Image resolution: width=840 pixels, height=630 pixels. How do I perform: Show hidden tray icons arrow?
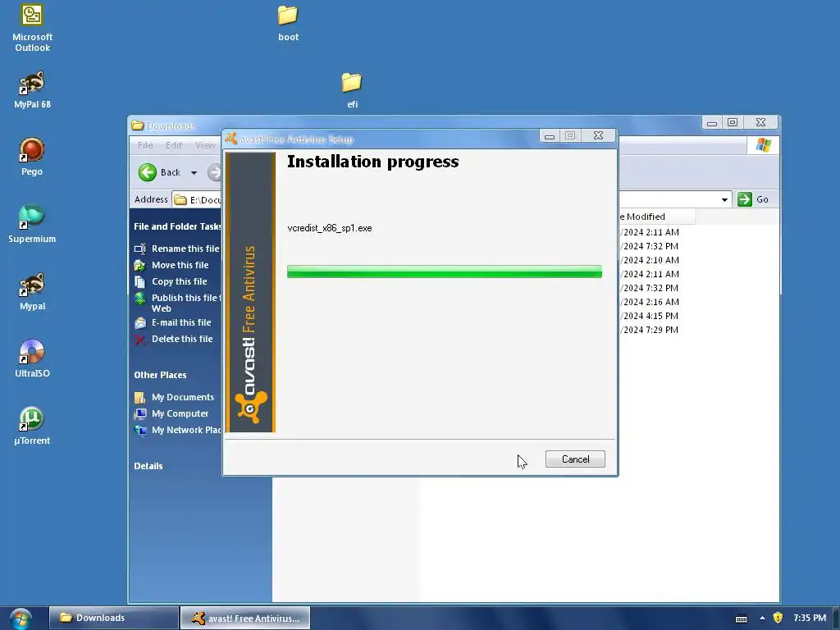tap(762, 618)
